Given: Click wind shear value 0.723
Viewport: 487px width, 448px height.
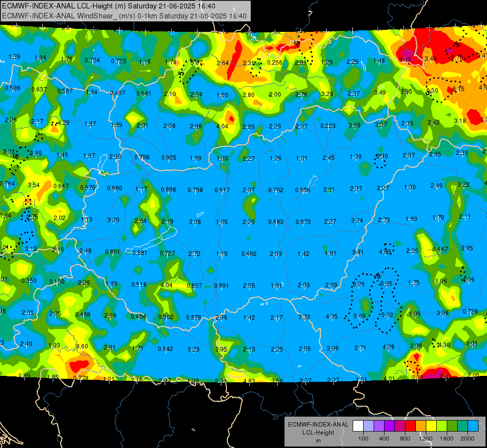Looking at the screenshot, I should point(119,61).
